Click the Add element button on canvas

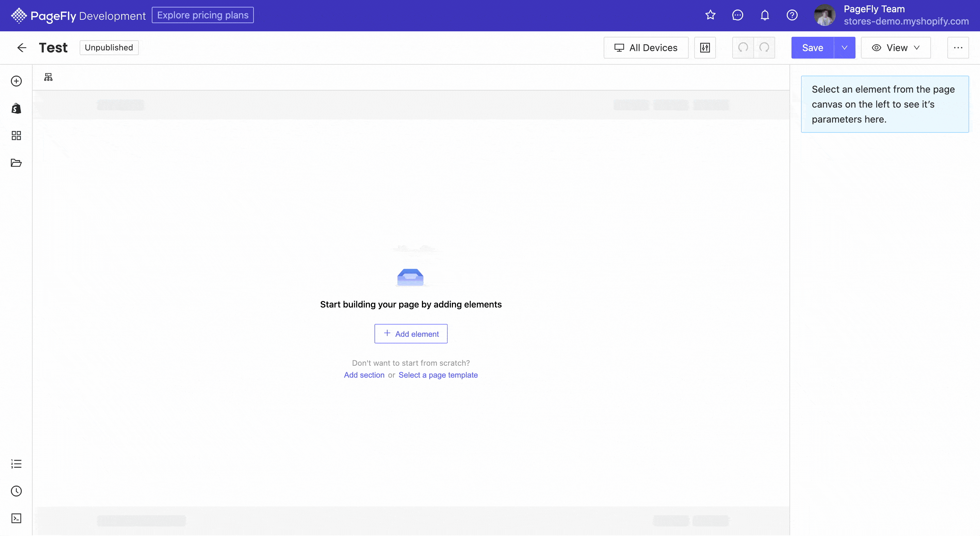[411, 334]
